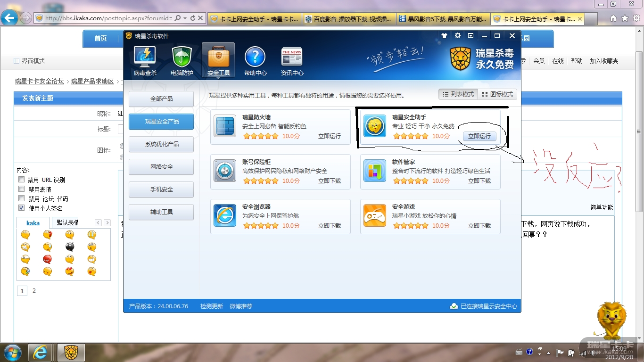Select 全部产品 category

[x=161, y=99]
